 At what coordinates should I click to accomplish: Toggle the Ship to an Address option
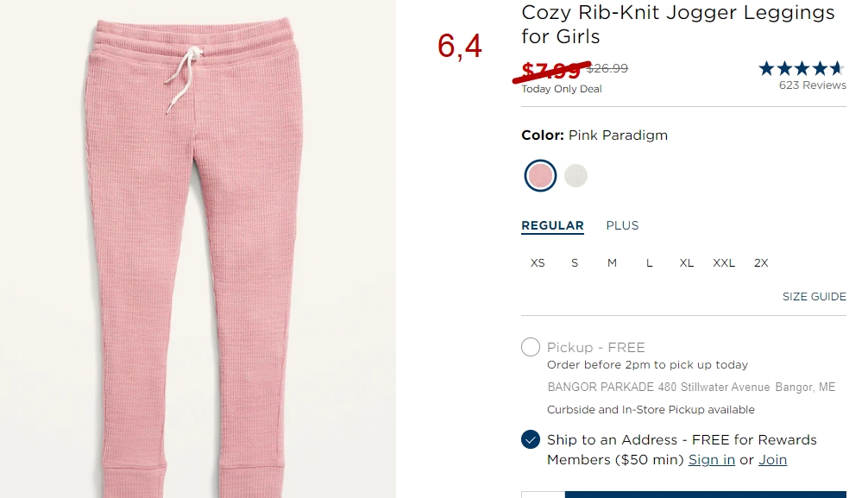pos(531,440)
